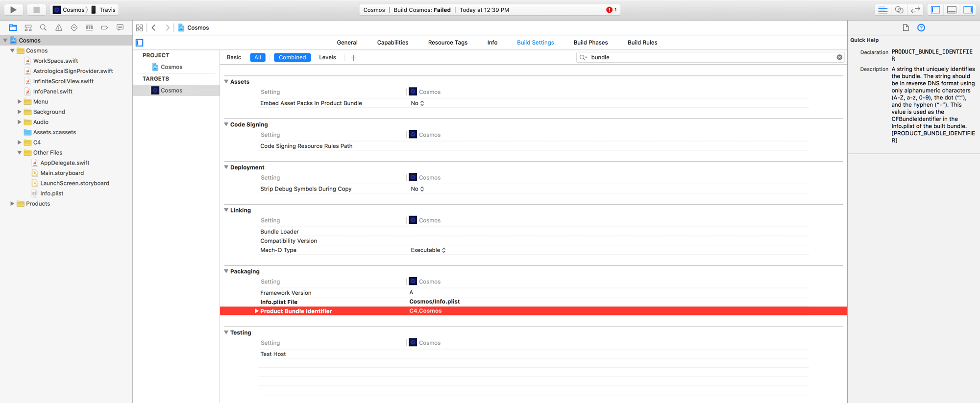The image size is (980, 403).
Task: Open the Build Rules tab
Action: click(x=642, y=43)
